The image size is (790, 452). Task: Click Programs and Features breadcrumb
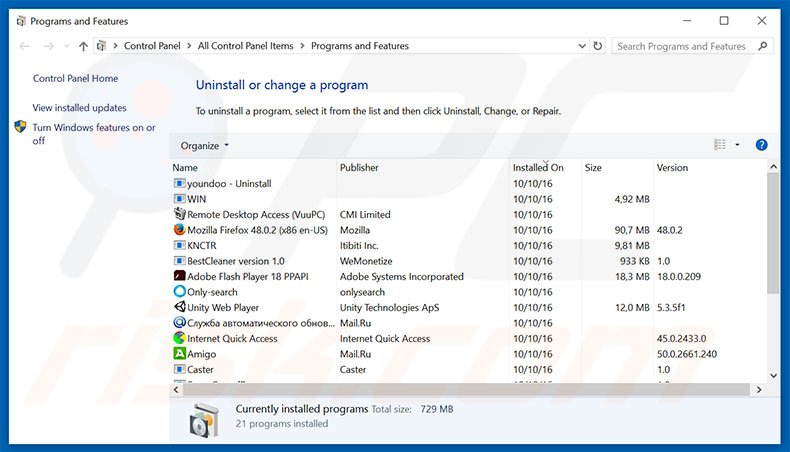coord(360,46)
